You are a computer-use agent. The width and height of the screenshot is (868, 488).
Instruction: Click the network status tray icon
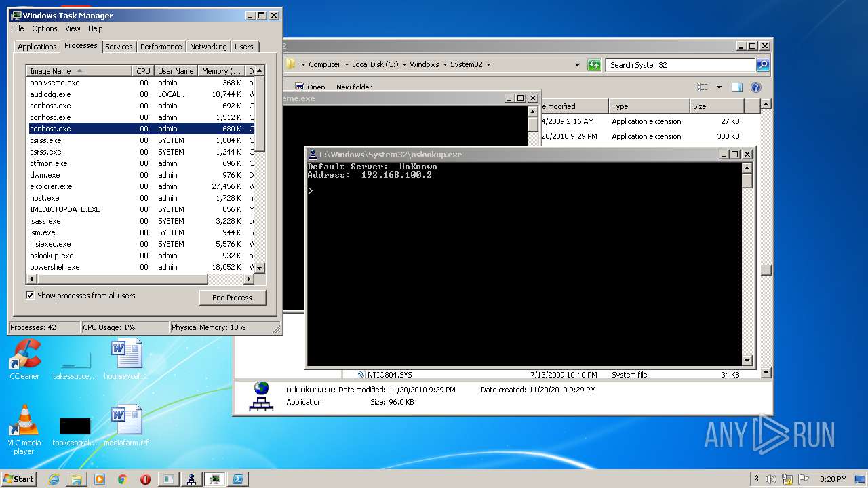(x=787, y=479)
